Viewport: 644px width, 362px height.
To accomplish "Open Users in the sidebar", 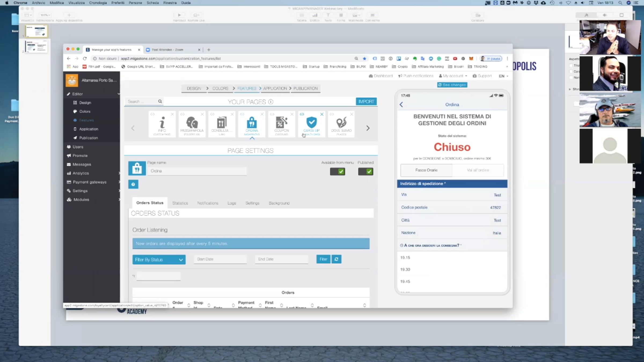I will [x=78, y=147].
